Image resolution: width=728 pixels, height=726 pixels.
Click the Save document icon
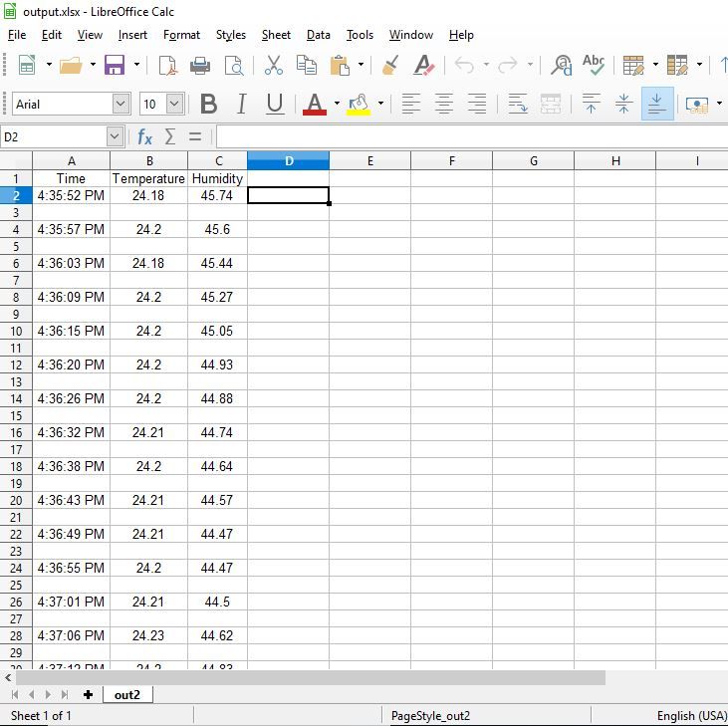click(x=115, y=65)
